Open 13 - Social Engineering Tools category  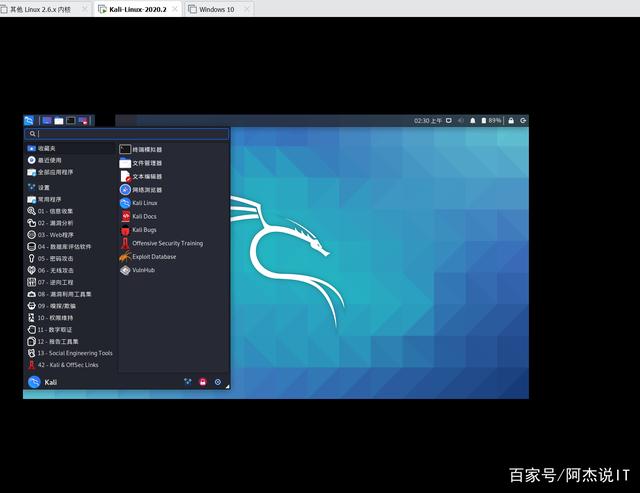tap(70, 353)
